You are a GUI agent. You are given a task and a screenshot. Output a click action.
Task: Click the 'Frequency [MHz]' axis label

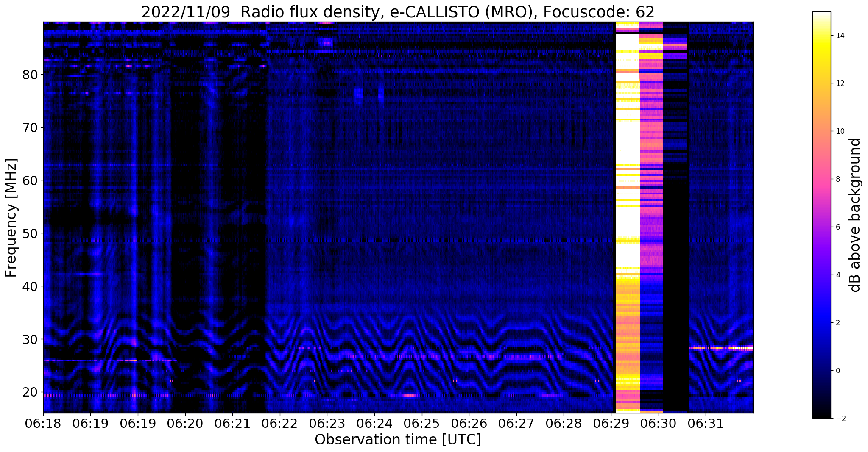[x=11, y=218]
